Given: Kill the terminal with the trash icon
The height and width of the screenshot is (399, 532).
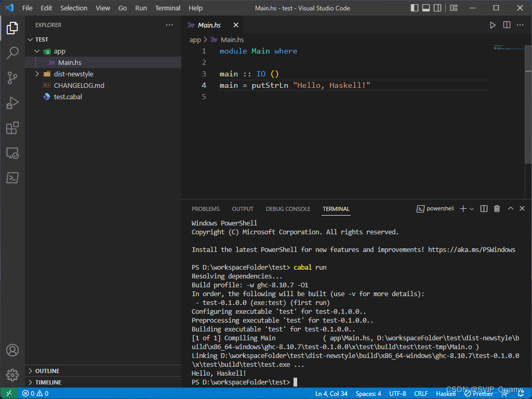Looking at the screenshot, I should coord(497,208).
